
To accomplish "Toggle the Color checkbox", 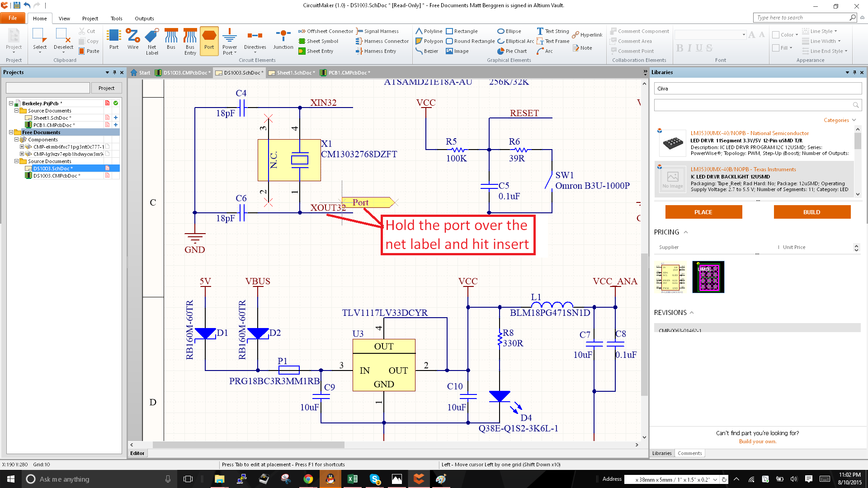I will [776, 35].
